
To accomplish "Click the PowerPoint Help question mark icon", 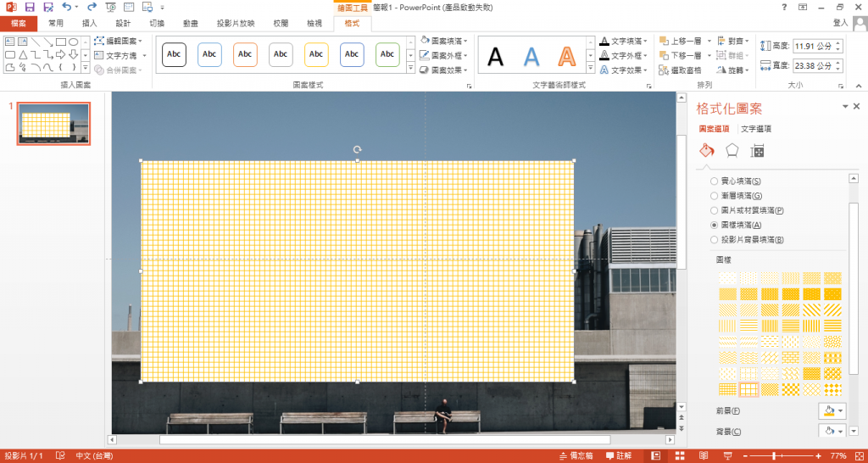I will [784, 7].
